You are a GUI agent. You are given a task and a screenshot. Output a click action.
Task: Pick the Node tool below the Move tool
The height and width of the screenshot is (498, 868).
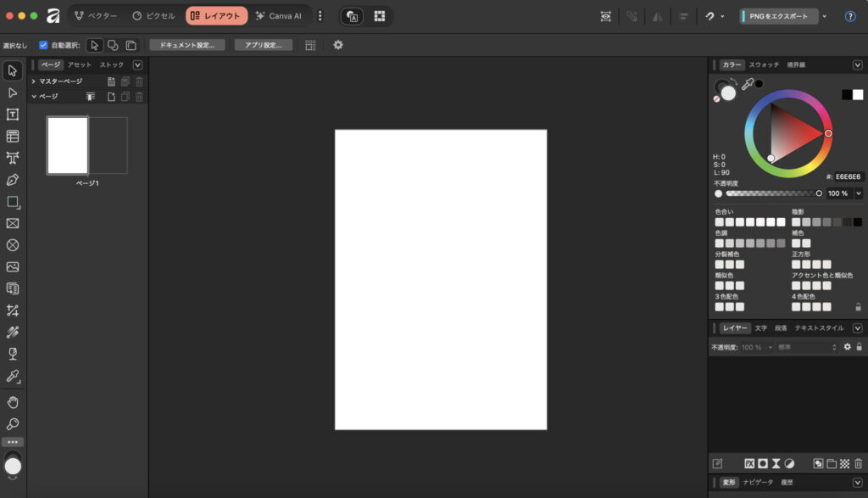pos(13,92)
